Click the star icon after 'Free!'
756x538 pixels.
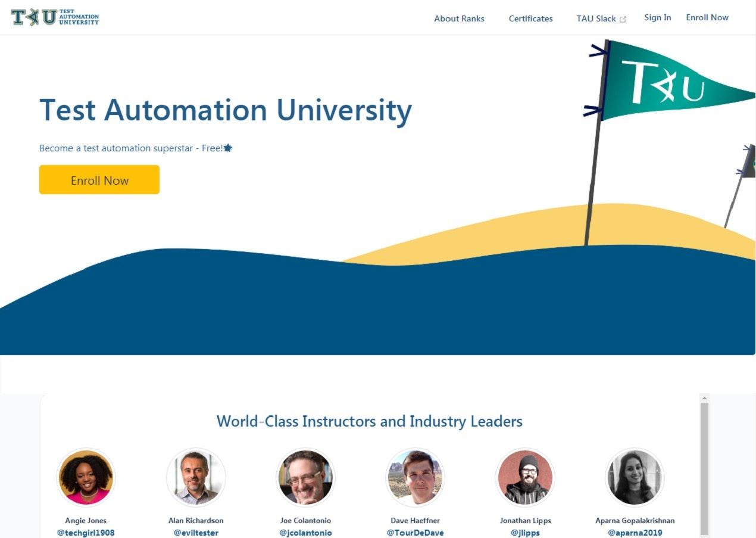click(228, 148)
